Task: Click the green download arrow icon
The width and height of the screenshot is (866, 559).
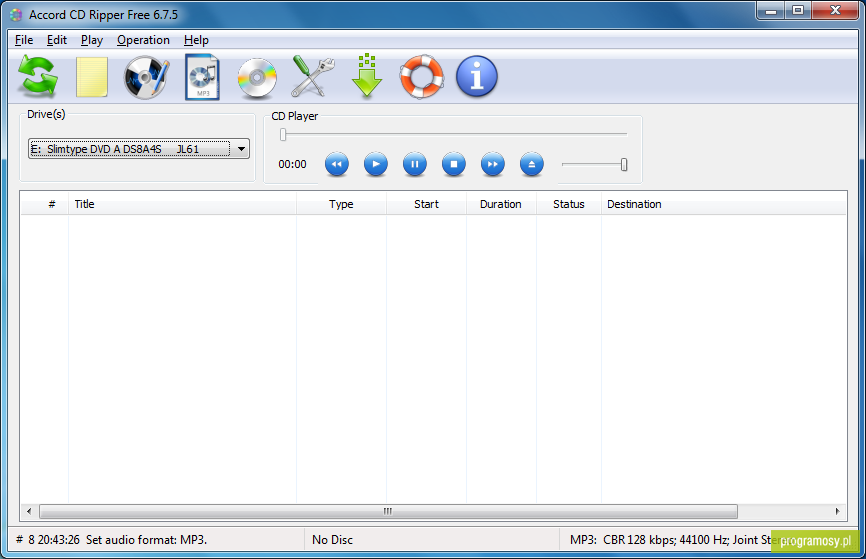Action: 367,76
